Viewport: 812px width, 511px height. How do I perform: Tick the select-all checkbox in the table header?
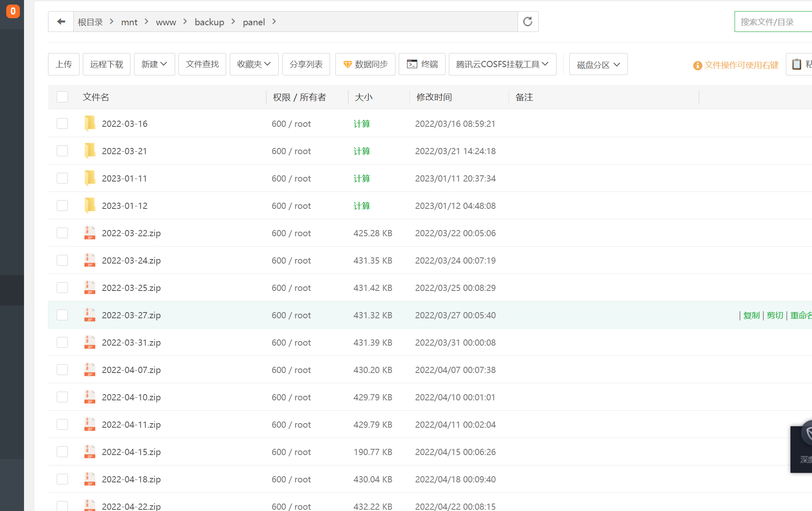point(62,97)
